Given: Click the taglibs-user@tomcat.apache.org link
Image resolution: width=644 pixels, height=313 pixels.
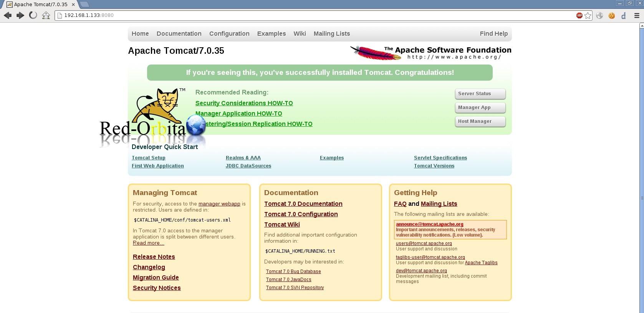Looking at the screenshot, I should (x=430, y=257).
